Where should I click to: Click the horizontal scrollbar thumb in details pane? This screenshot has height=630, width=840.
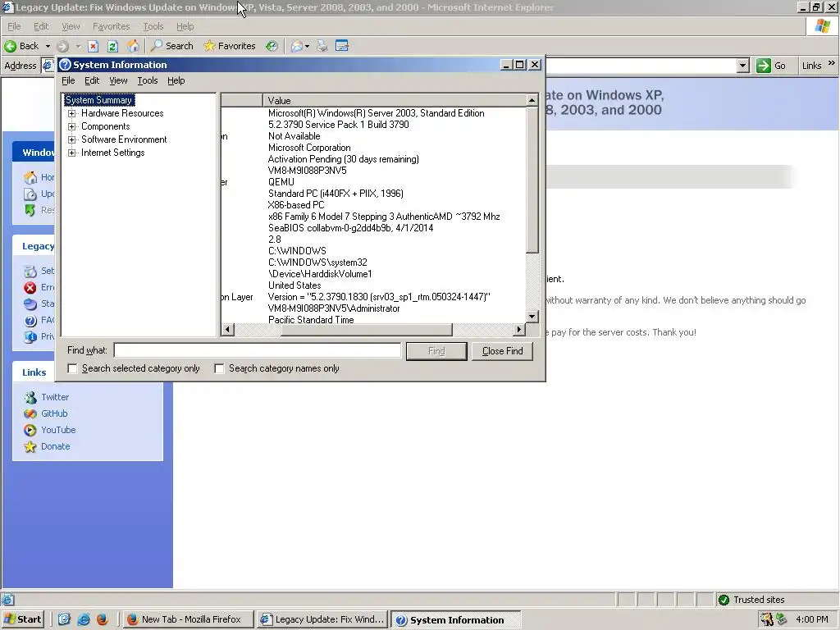point(367,330)
